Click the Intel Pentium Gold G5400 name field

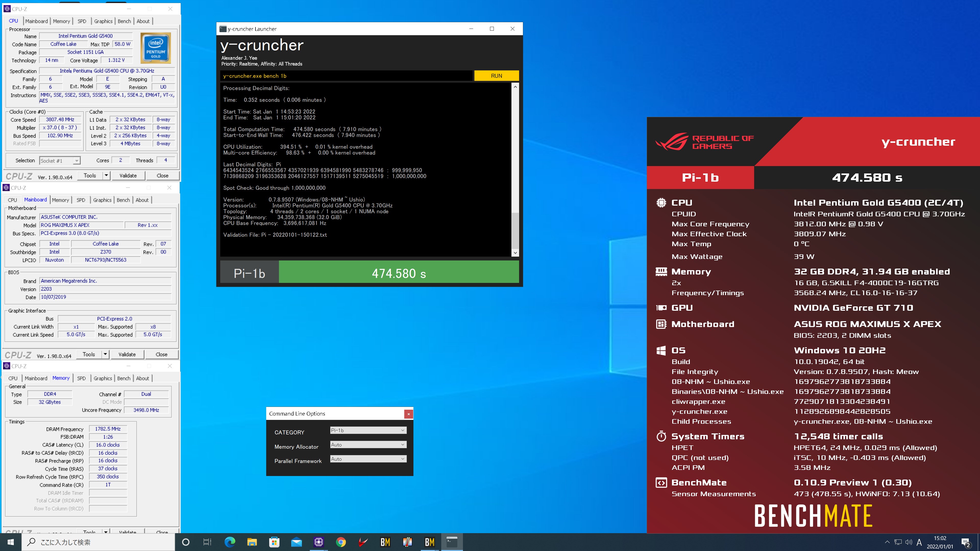coord(85,36)
